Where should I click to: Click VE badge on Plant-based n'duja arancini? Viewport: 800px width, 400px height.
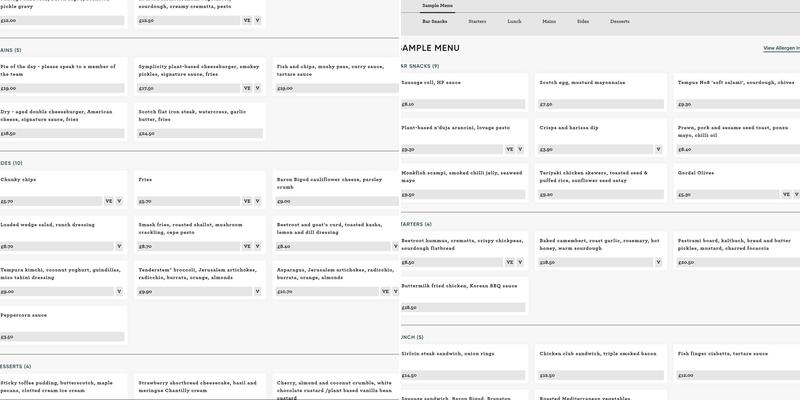tap(509, 149)
